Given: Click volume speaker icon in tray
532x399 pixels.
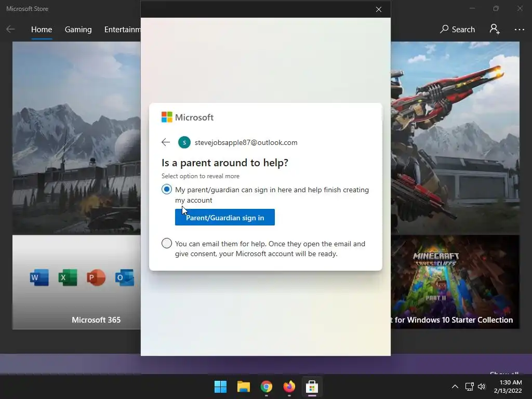Looking at the screenshot, I should (482, 387).
